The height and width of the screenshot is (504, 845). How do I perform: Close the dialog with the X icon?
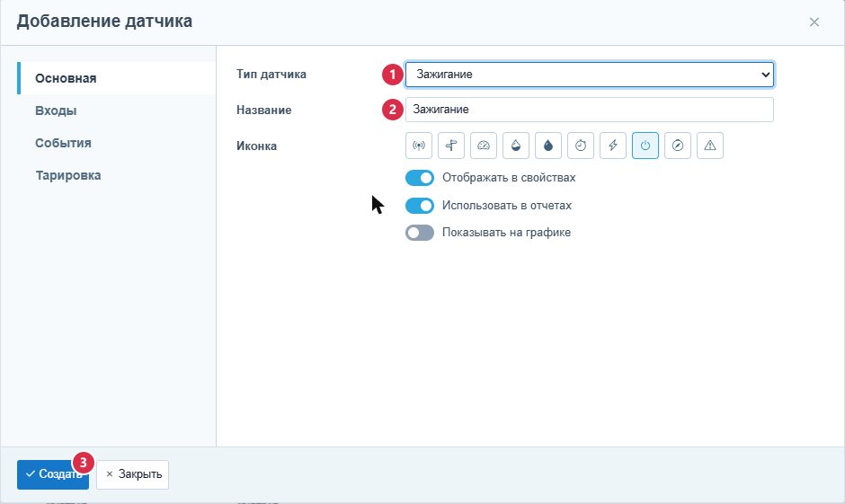point(814,22)
